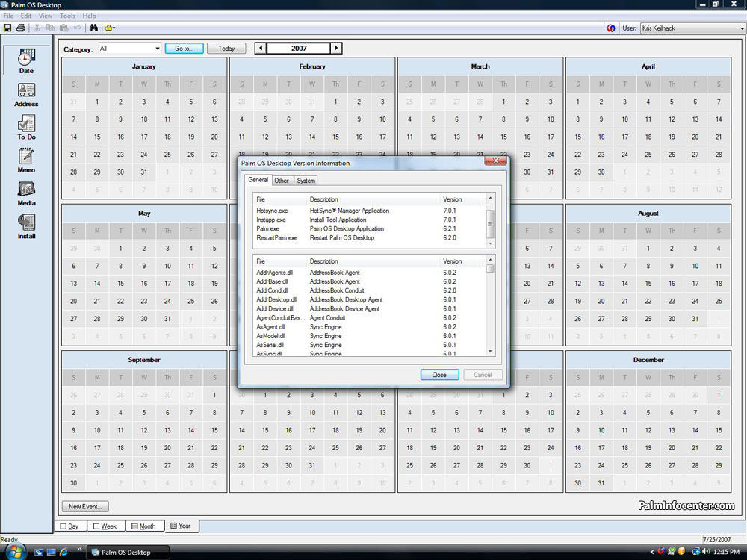Viewport: 747px width, 560px height.
Task: Open the Edit menu
Action: pos(25,16)
